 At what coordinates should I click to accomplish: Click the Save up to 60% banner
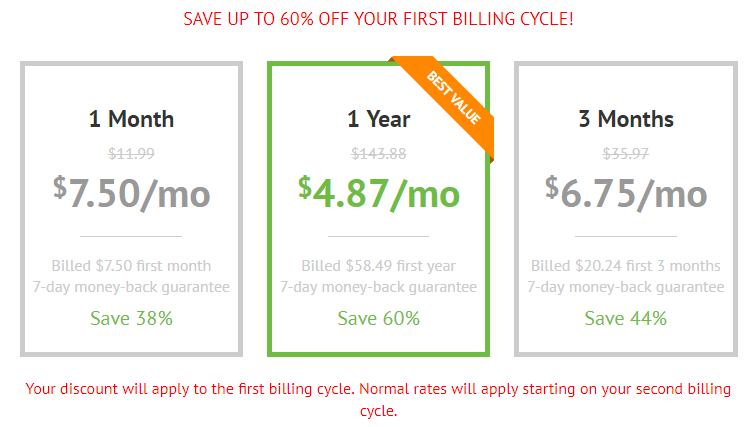pos(378,19)
